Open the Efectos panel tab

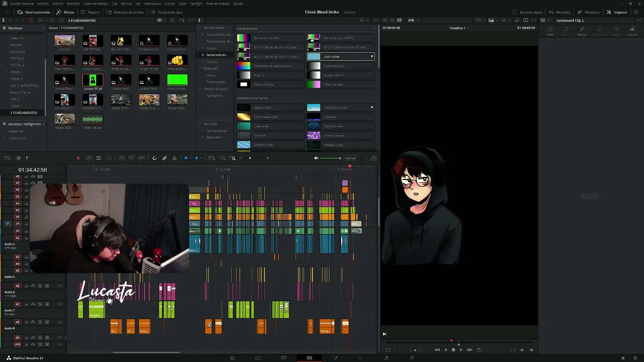tap(65, 12)
